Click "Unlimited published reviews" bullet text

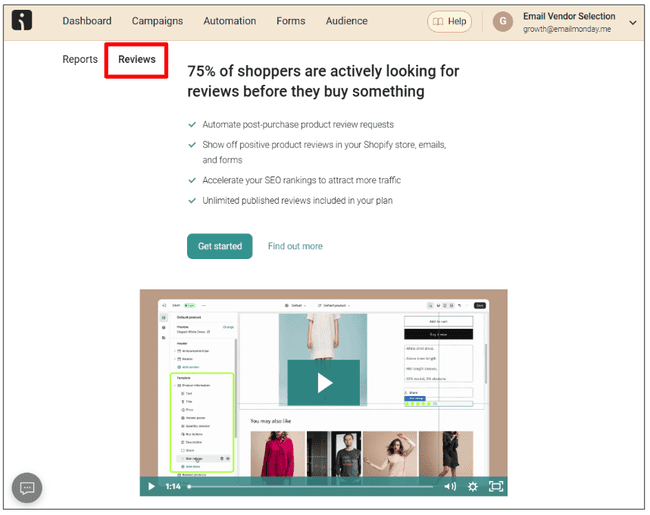coord(297,200)
